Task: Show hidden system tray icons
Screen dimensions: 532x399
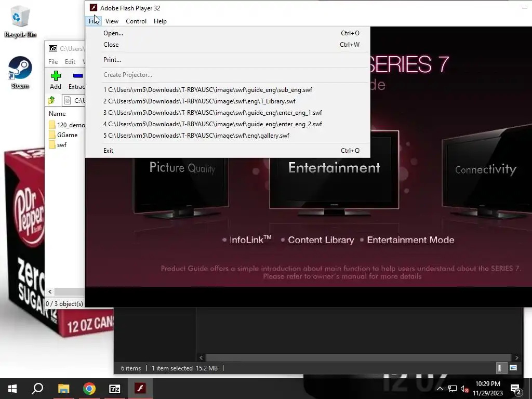Action: pyautogui.click(x=440, y=389)
